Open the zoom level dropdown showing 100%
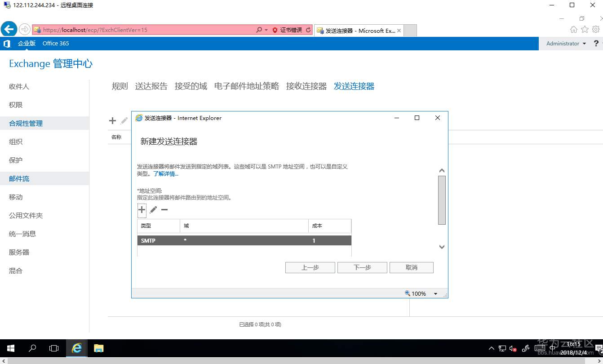Image resolution: width=603 pixels, height=364 pixels. click(x=435, y=293)
